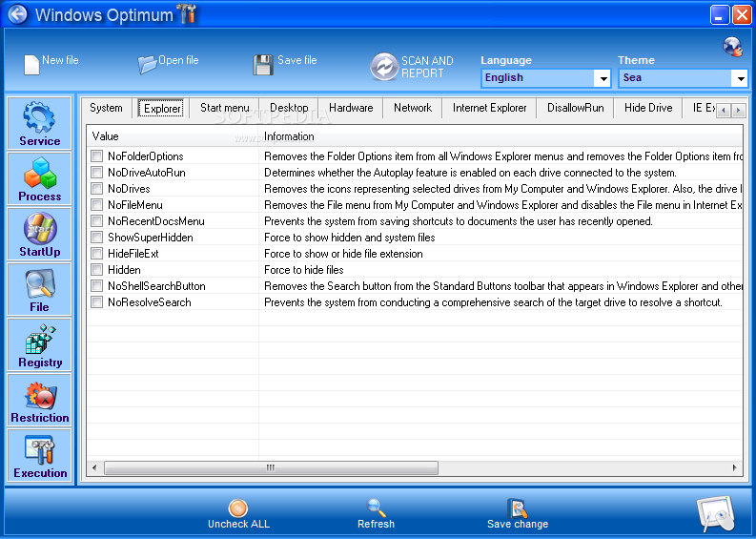Open the Hide Drive tab
Image resolution: width=756 pixels, height=539 pixels.
tap(648, 108)
